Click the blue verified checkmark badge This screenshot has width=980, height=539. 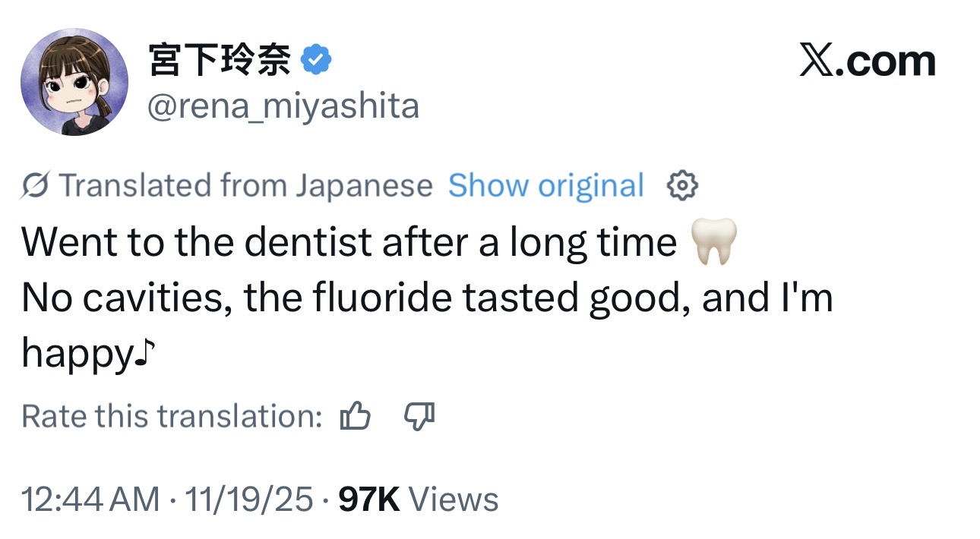316,60
